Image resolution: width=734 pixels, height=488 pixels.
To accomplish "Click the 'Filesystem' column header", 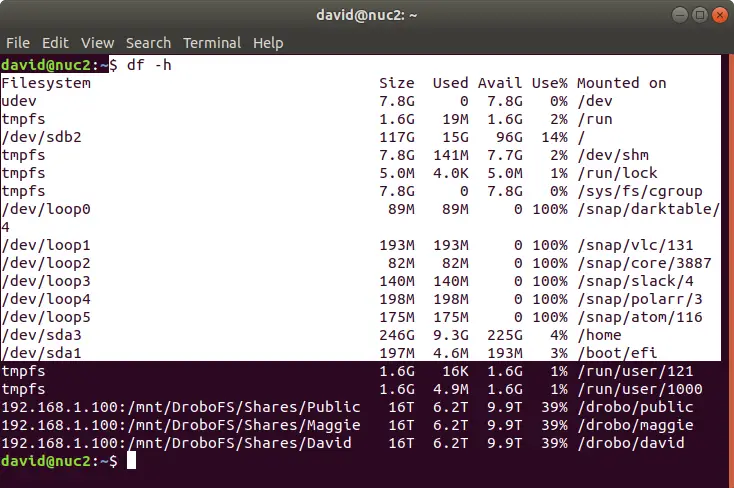I will (46, 83).
